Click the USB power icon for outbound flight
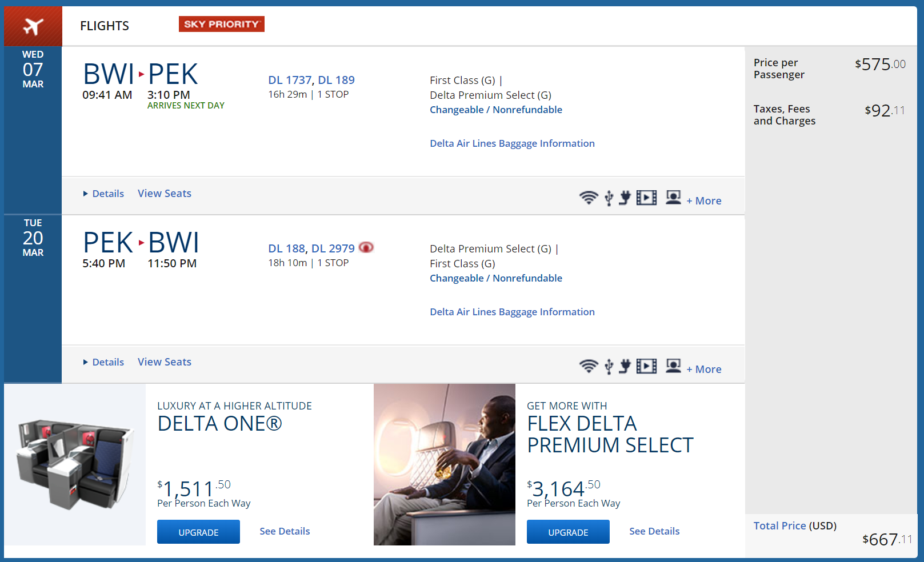924x562 pixels. 609,198
